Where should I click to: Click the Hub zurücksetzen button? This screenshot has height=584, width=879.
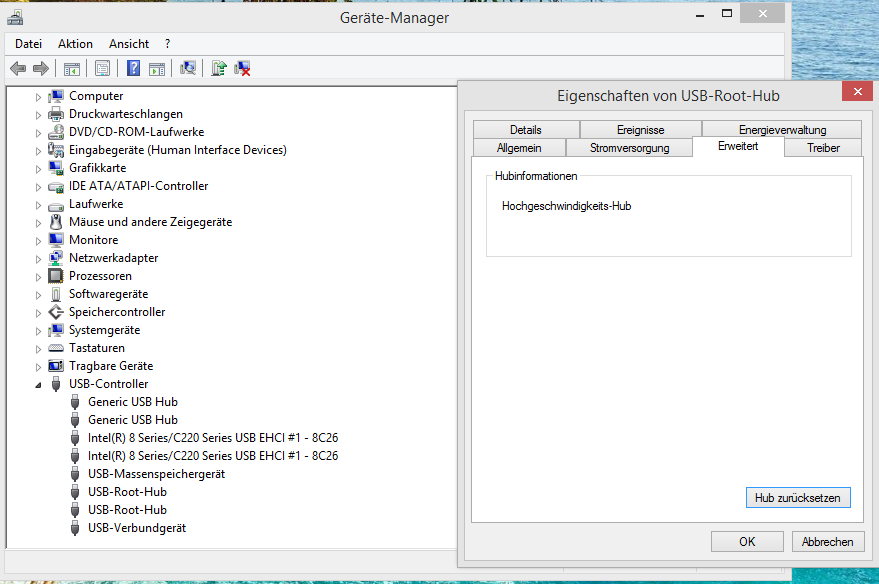(x=798, y=498)
